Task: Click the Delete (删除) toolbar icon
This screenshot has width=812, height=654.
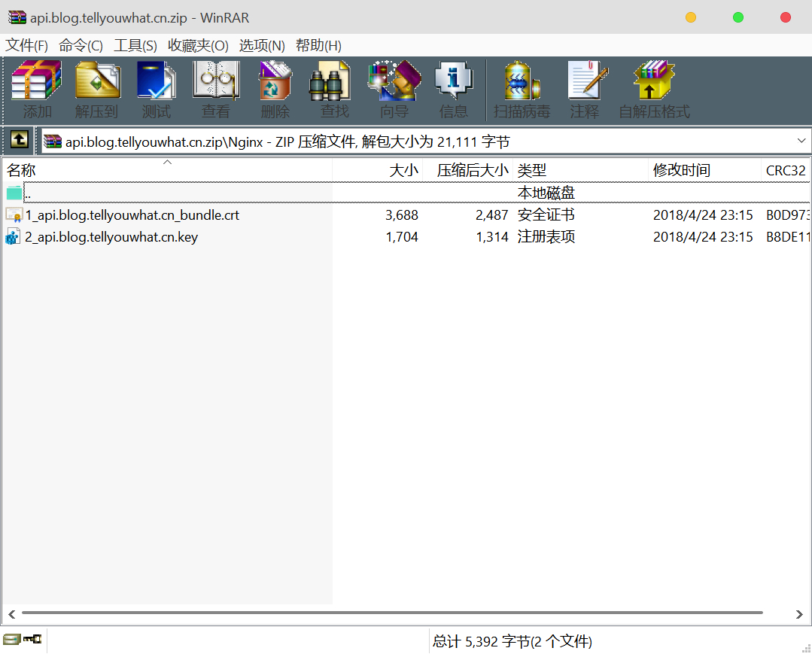Action: [x=275, y=90]
